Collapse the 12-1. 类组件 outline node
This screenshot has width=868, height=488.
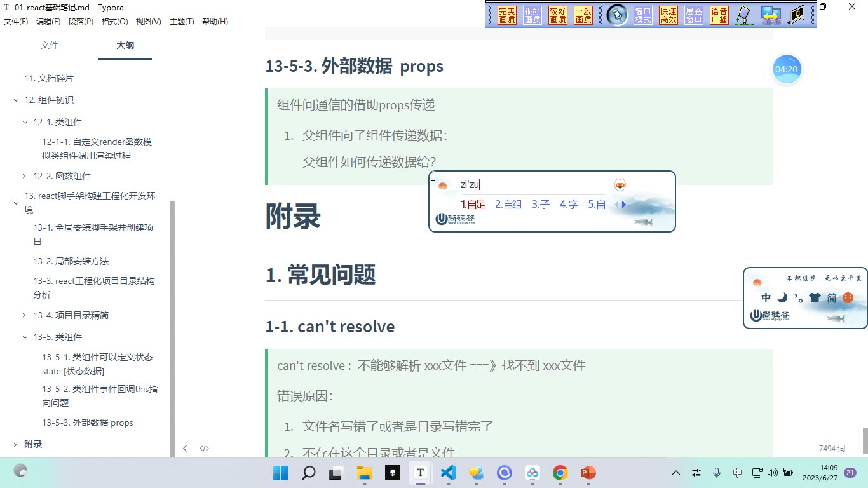[x=25, y=122]
